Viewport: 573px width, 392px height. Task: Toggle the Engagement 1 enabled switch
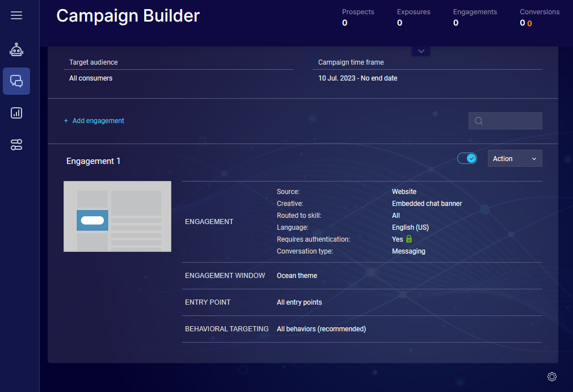coord(467,158)
